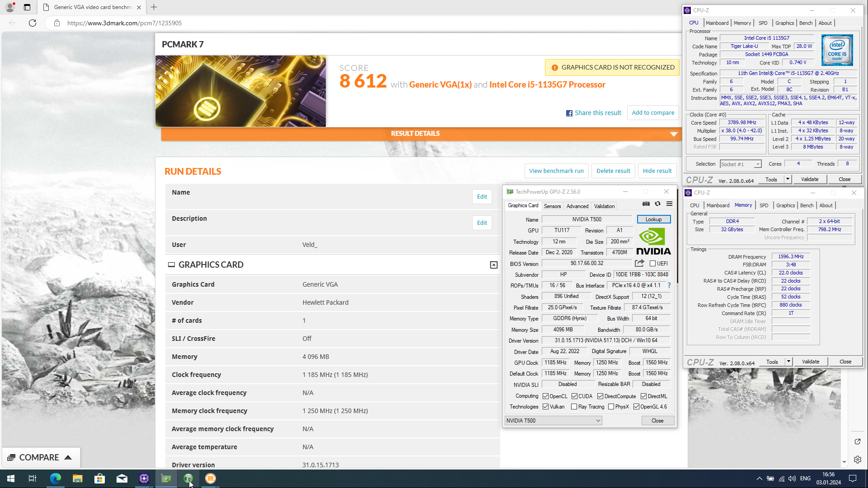
Task: Click the NVIDIA logo in GPU-Z
Action: (x=653, y=242)
